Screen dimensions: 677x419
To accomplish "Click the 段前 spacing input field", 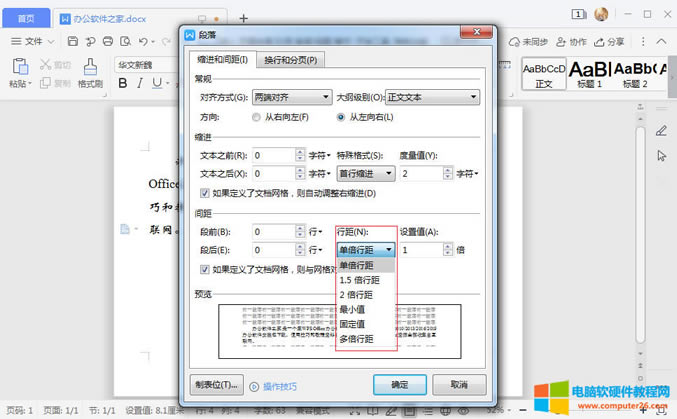I will [272, 231].
